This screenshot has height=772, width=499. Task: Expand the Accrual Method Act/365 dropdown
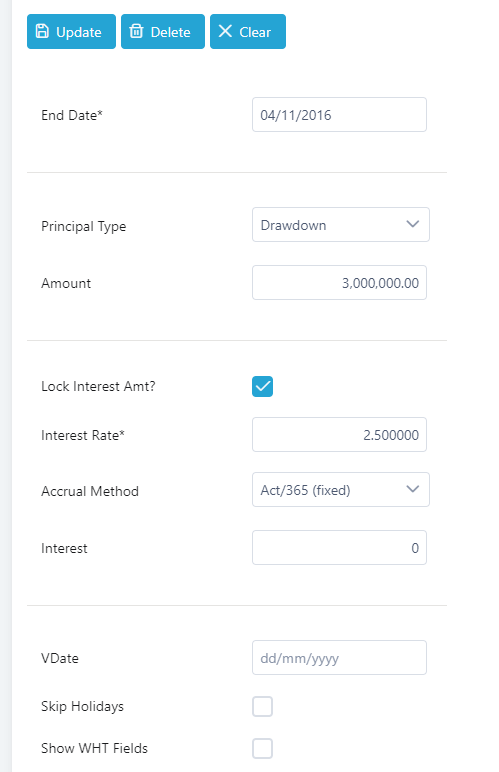pyautogui.click(x=341, y=489)
